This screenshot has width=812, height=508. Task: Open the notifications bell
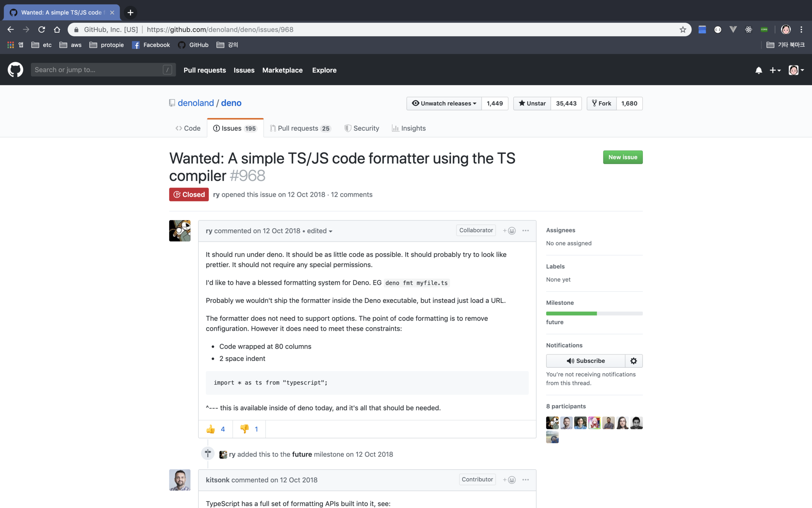coord(758,70)
